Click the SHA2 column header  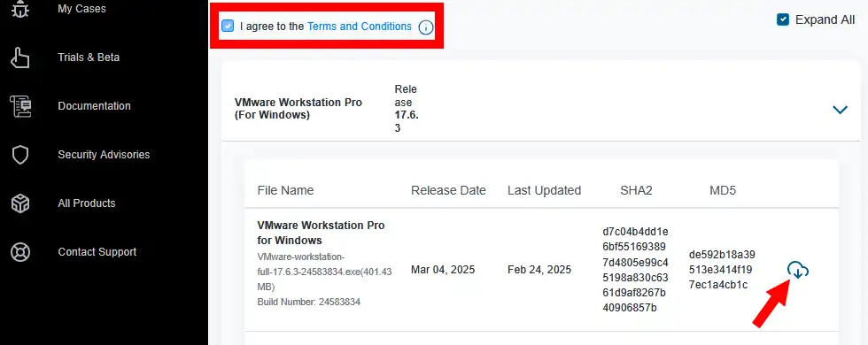coord(636,191)
